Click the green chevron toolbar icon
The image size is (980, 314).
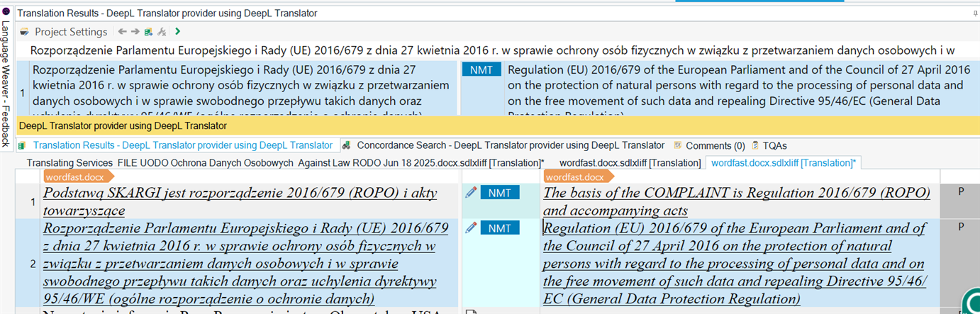point(177,32)
